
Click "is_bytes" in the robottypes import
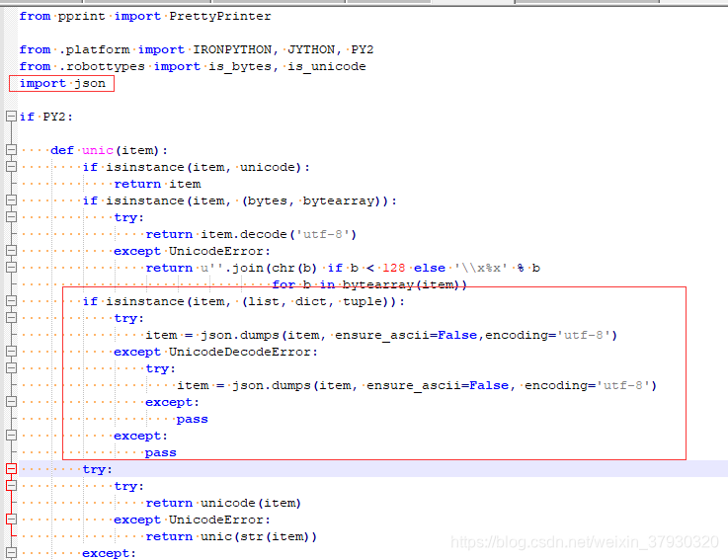tap(240, 67)
